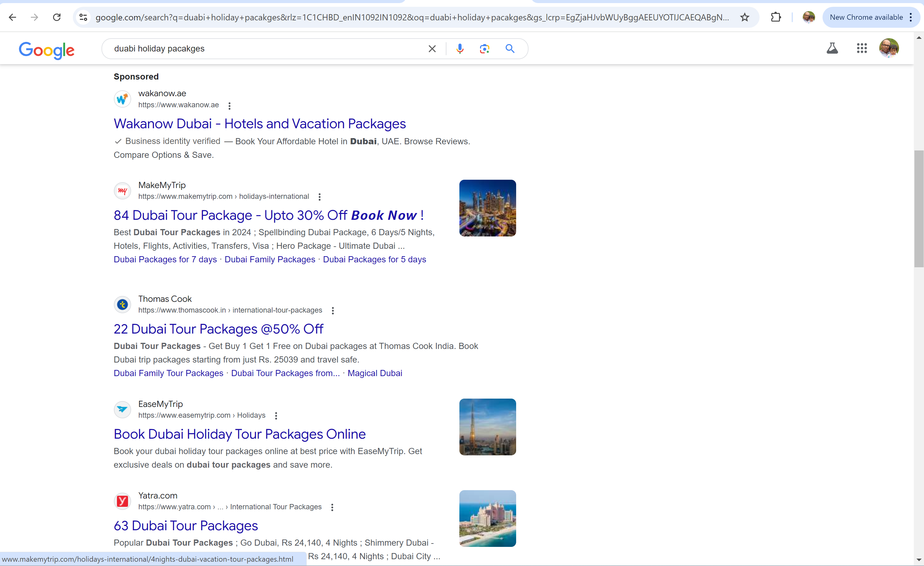Bookmark this page with star icon
This screenshot has width=924, height=566.
coord(744,17)
